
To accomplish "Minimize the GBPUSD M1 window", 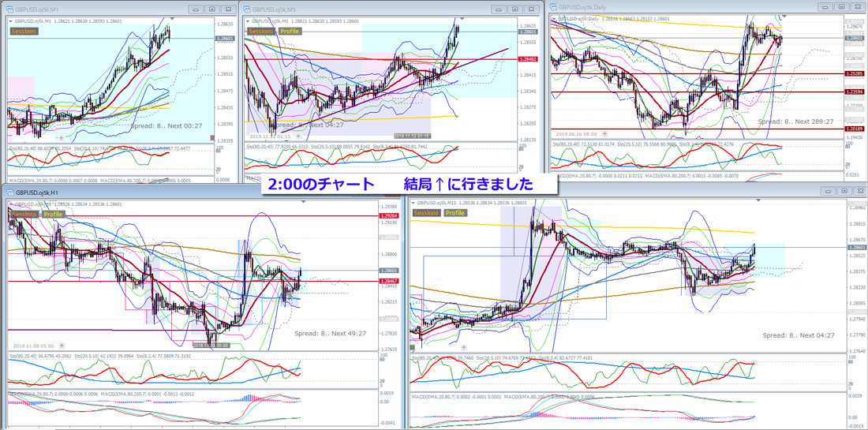I will click(x=196, y=9).
